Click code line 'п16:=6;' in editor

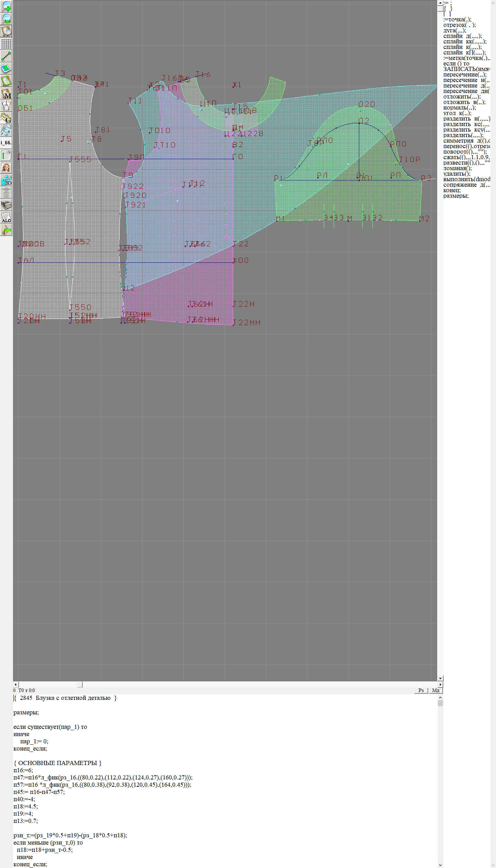pyautogui.click(x=23, y=770)
